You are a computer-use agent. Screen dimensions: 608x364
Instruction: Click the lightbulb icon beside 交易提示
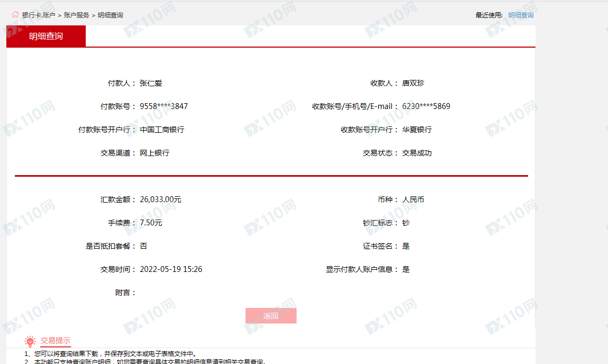(x=30, y=341)
